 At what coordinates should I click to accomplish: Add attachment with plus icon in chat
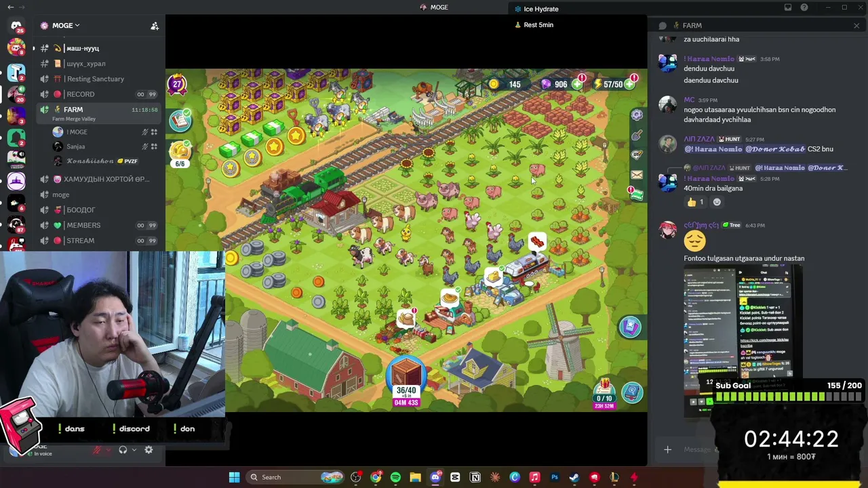[x=667, y=449]
